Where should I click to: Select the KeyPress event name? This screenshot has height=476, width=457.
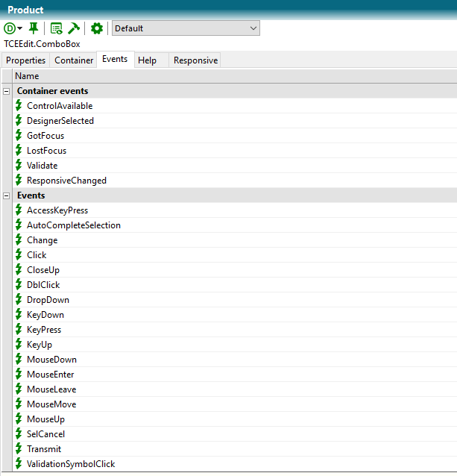click(x=44, y=330)
